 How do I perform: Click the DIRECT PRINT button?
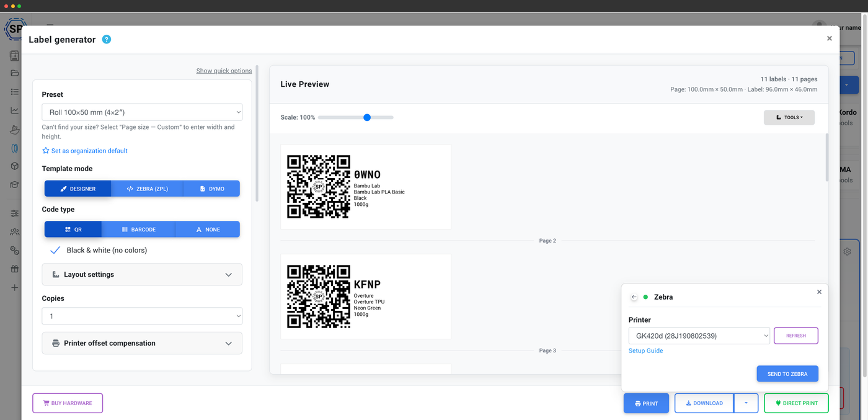coord(796,403)
